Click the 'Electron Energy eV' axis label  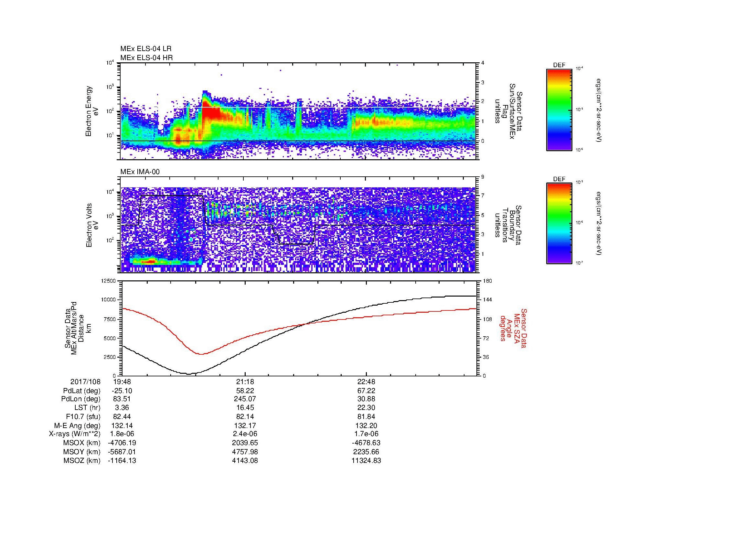click(92, 111)
